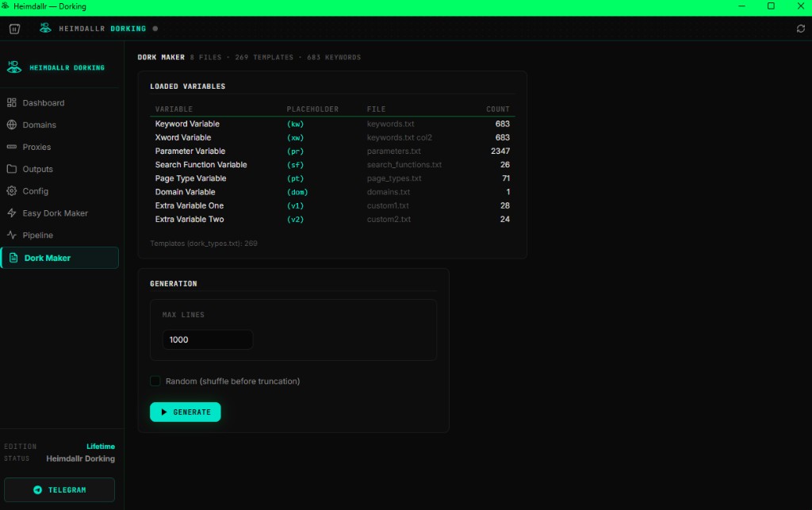Click the custom1.txt file name

[x=388, y=205]
